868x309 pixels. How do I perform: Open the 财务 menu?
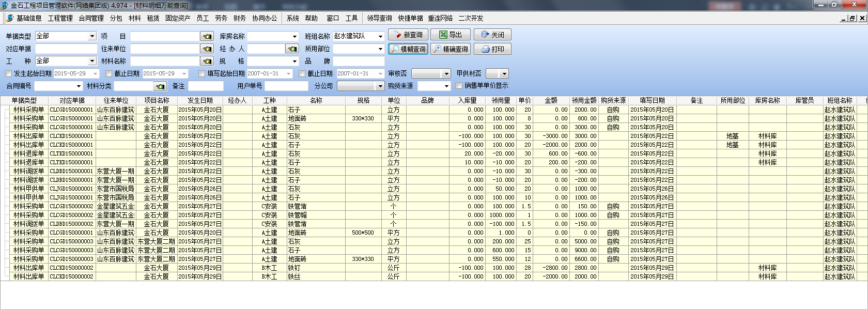coord(239,18)
